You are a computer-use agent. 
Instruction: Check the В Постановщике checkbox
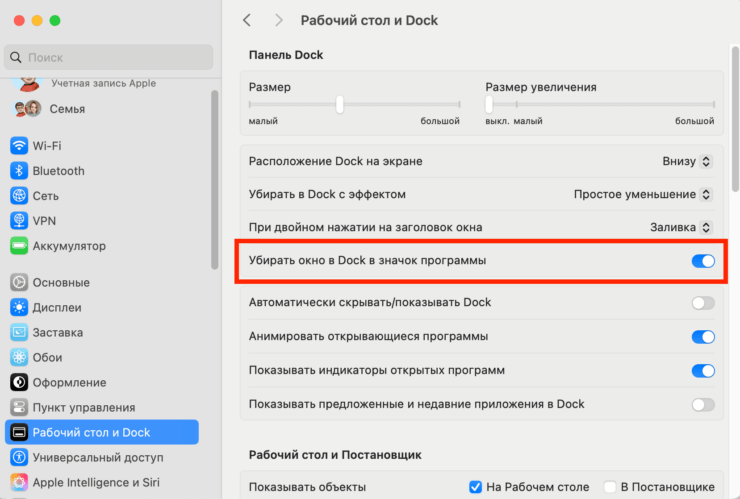tap(610, 487)
